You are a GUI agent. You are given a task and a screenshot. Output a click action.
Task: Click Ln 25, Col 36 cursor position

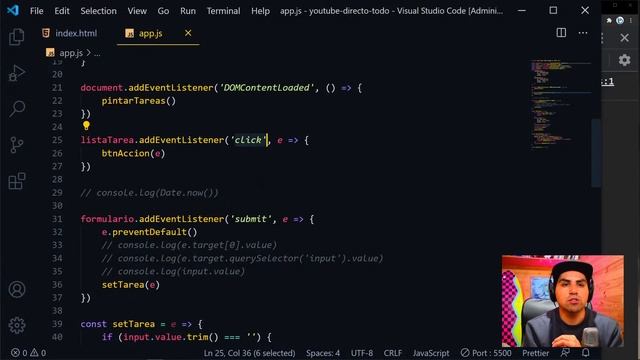point(249,353)
